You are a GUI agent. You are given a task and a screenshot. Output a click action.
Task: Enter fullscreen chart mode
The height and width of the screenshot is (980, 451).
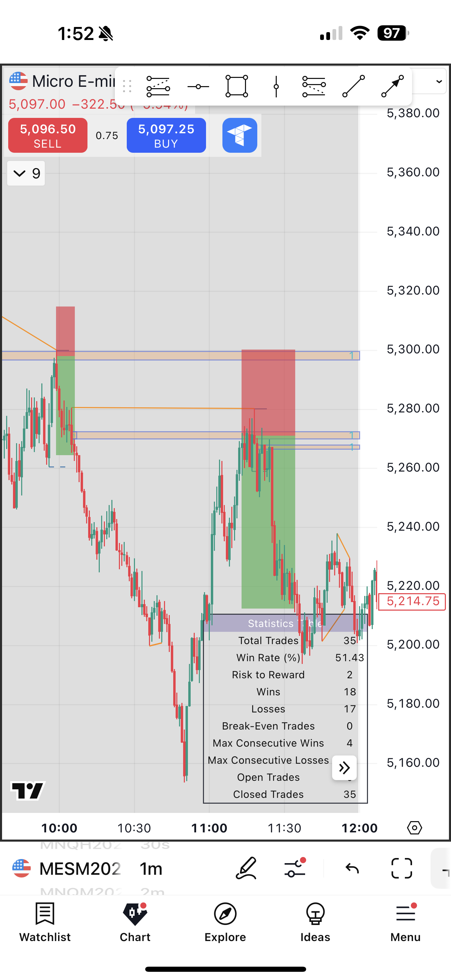point(401,868)
